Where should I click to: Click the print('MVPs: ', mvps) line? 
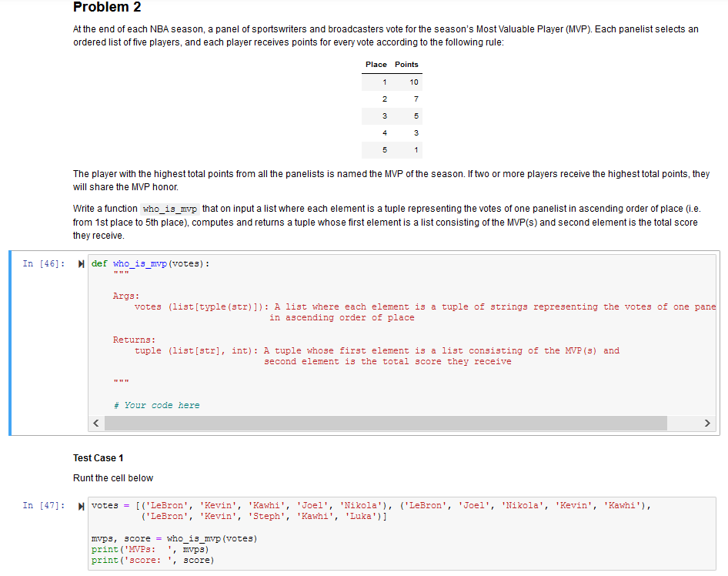click(x=150, y=550)
